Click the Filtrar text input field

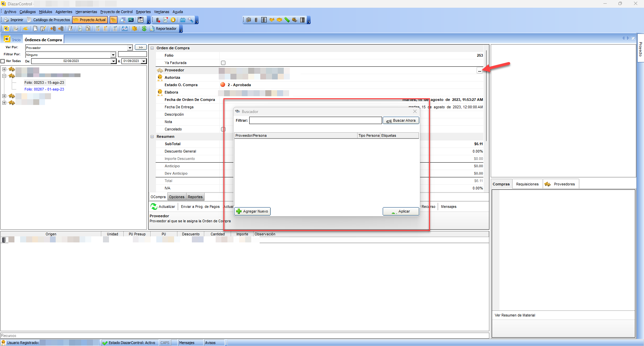[315, 121]
